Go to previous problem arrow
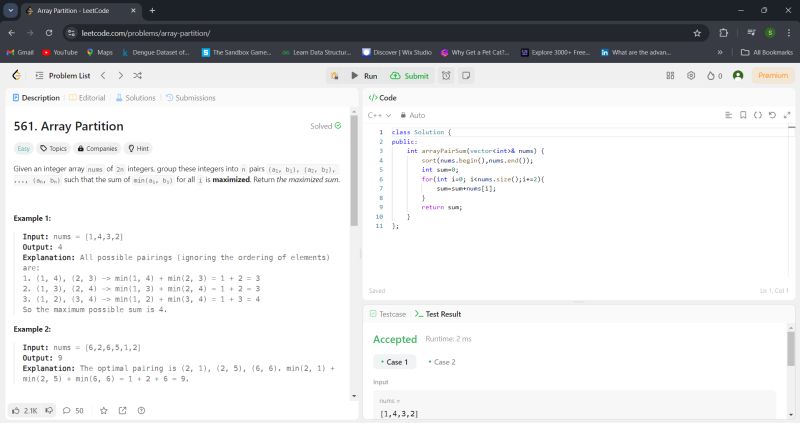Viewport: 800px width, 423px height. coord(103,76)
